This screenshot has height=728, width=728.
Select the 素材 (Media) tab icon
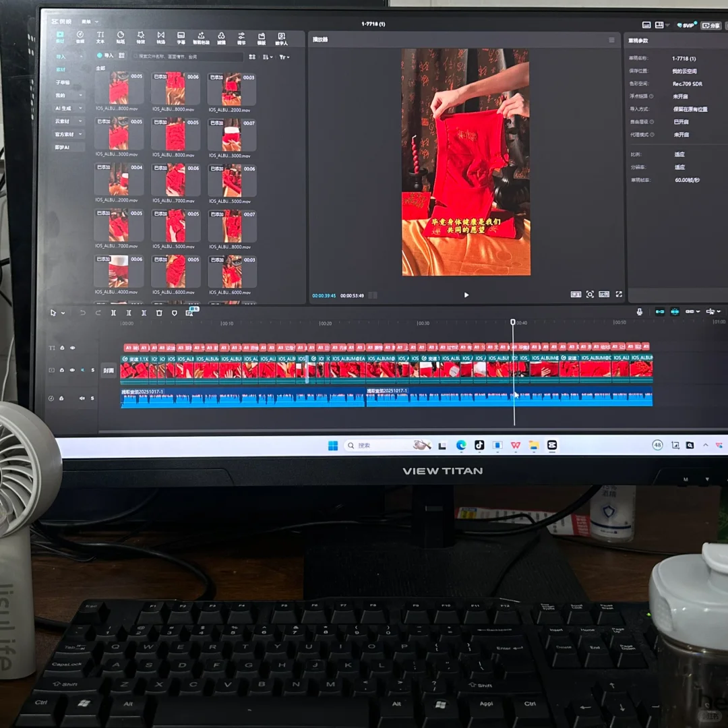pos(60,36)
